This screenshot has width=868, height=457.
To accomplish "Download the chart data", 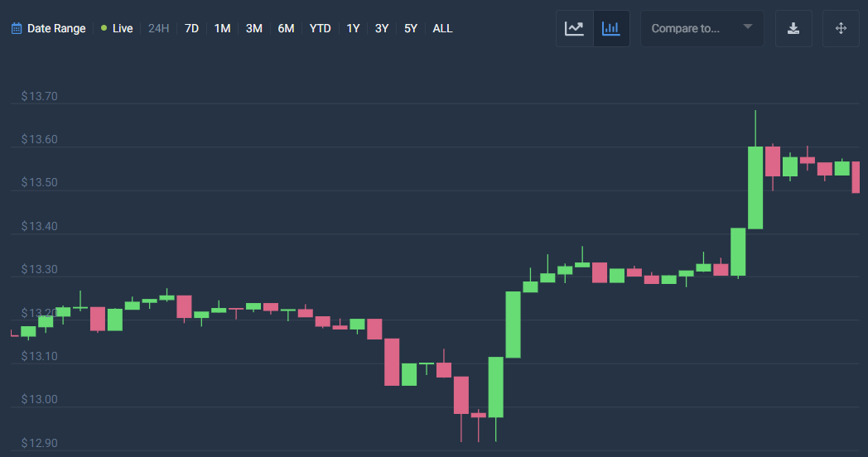I will [793, 28].
